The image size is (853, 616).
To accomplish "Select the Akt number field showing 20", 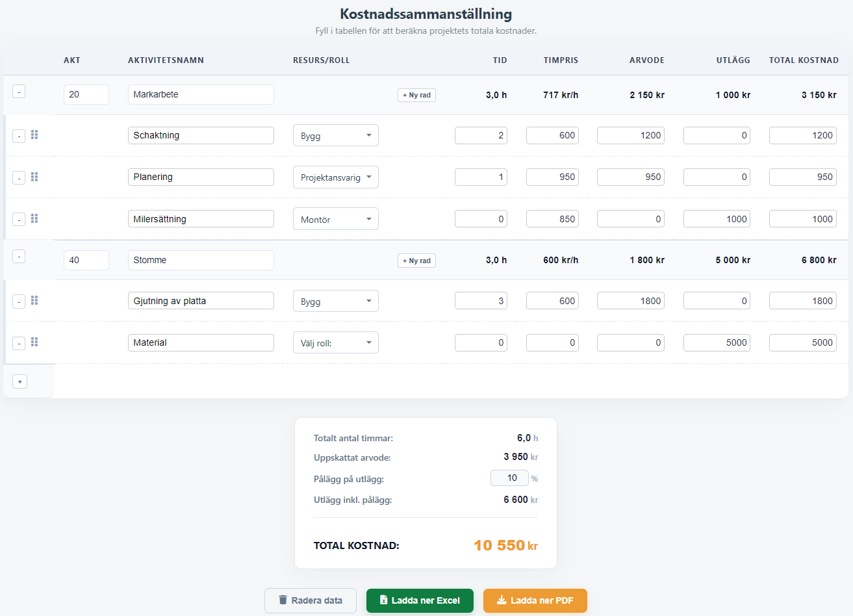I will [86, 94].
